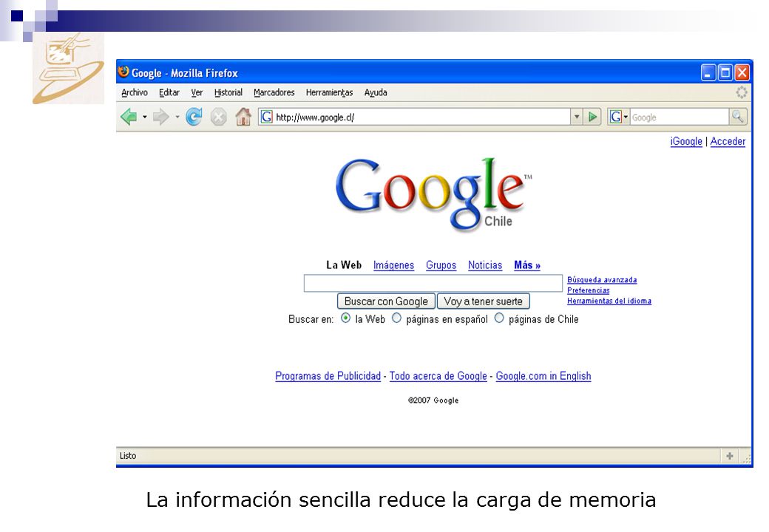
Task: Open the iGoogle link
Action: 686,141
